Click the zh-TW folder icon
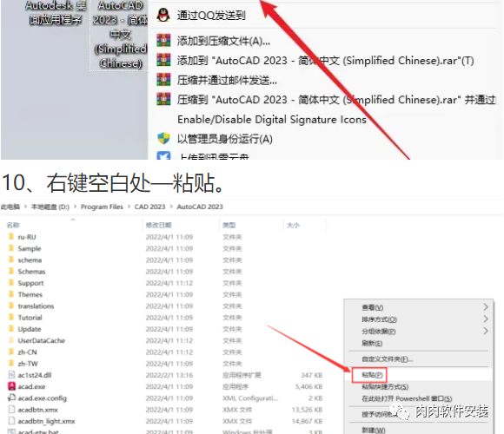 coord(11,364)
